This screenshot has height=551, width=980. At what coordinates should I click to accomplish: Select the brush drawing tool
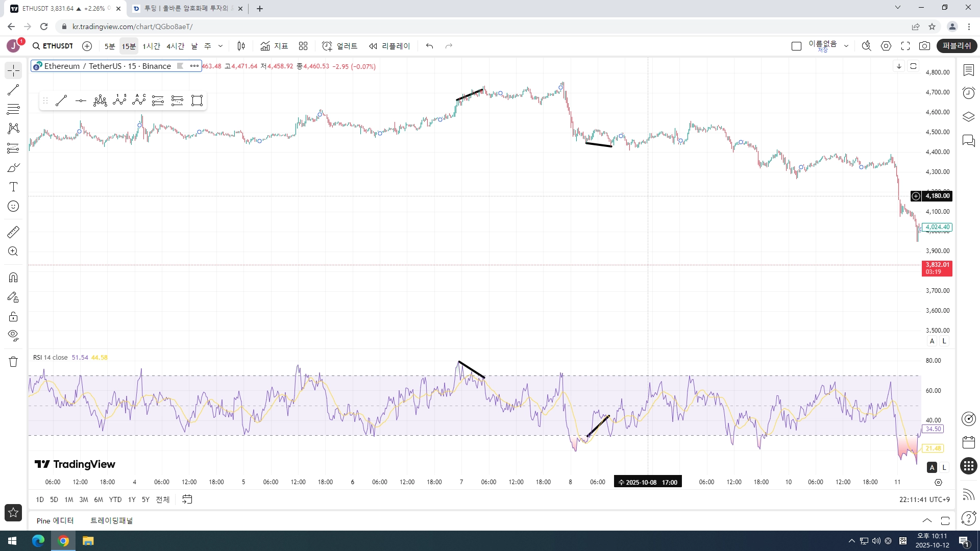[13, 168]
